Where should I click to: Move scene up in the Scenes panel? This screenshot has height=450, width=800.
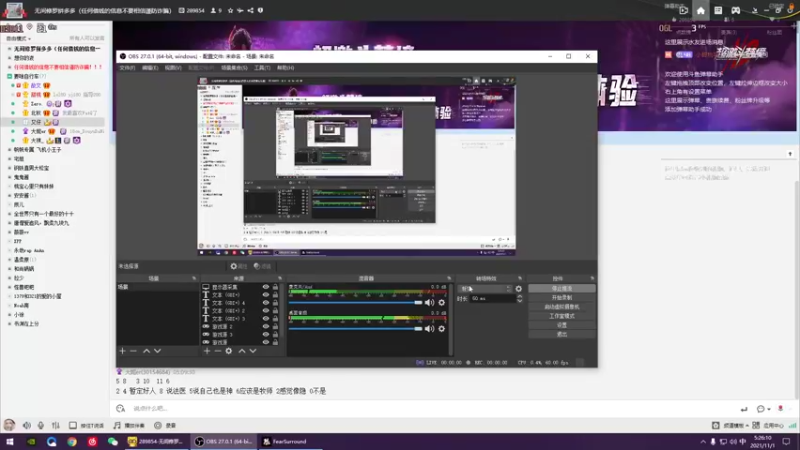click(146, 351)
